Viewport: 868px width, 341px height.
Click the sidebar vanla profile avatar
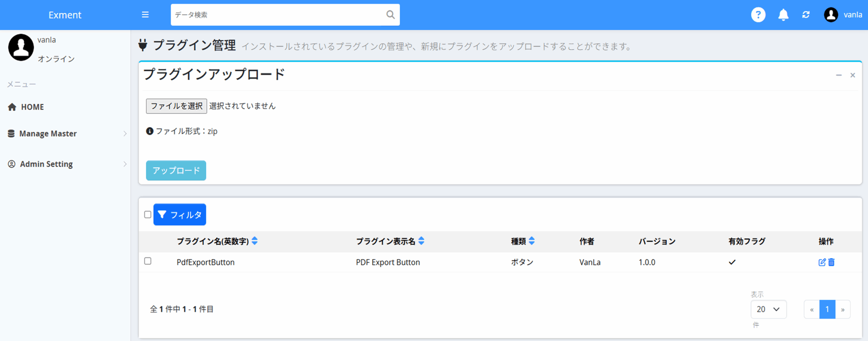pyautogui.click(x=21, y=47)
